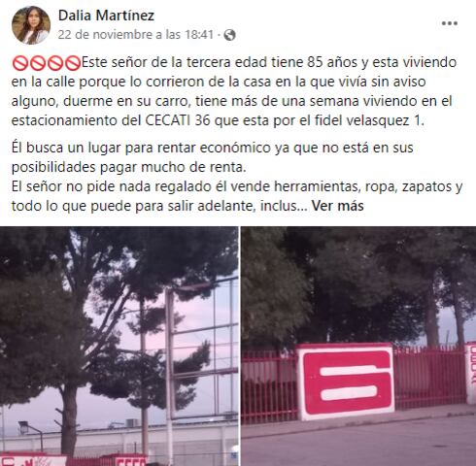
Task: Open Dalia Martínez's round profile picture
Action: [31, 25]
